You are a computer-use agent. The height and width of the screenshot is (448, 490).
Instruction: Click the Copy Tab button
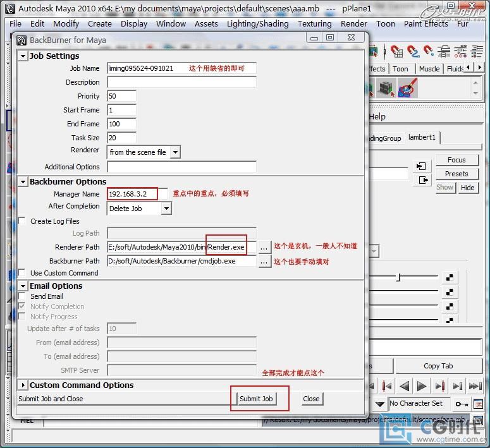438,366
